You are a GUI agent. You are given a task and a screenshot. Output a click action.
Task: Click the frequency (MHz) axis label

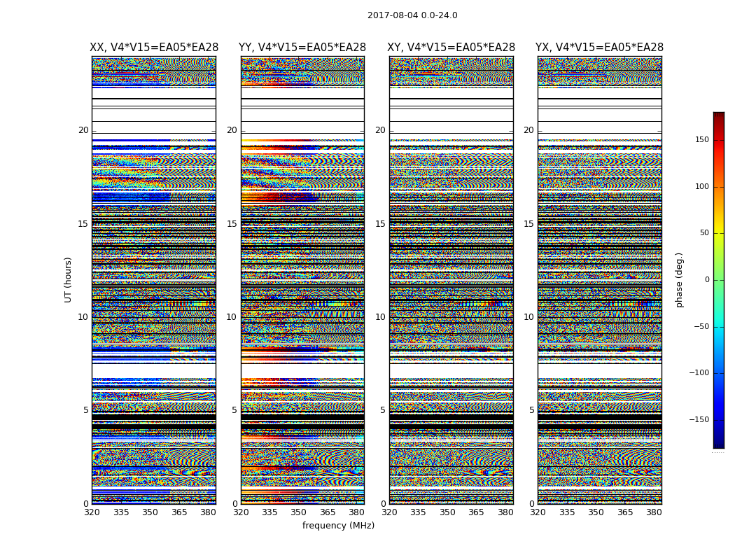click(338, 525)
